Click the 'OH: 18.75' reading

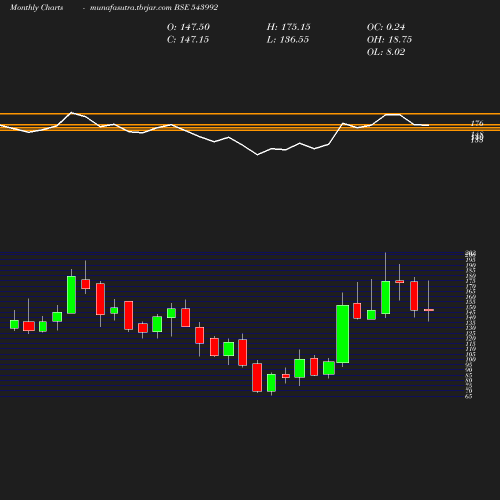(x=389, y=40)
